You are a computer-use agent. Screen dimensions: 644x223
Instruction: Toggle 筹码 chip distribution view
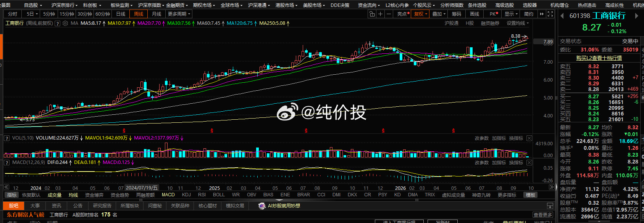point(457,14)
